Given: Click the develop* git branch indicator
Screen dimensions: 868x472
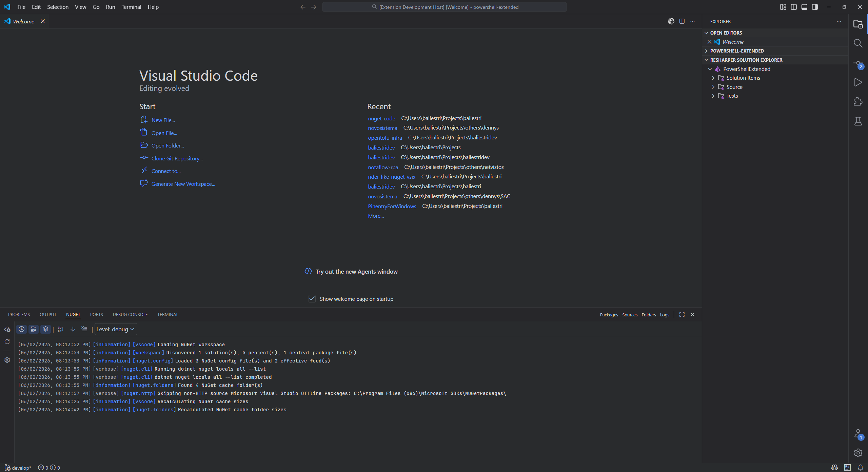Looking at the screenshot, I should click(x=18, y=468).
